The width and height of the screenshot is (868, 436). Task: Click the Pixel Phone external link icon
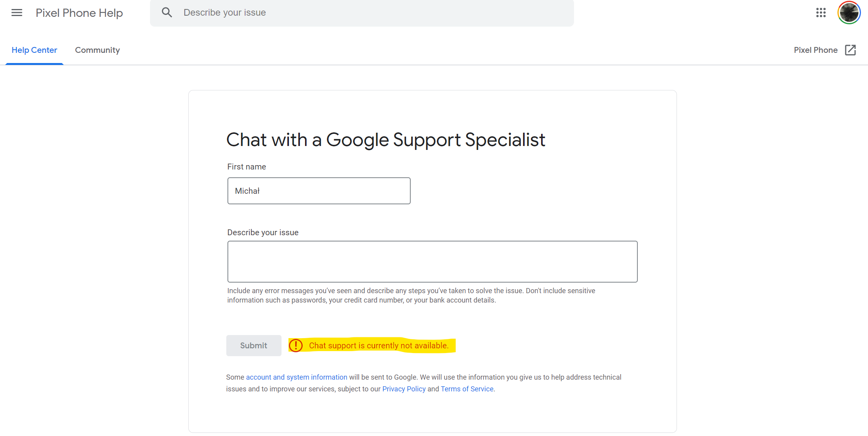(850, 50)
